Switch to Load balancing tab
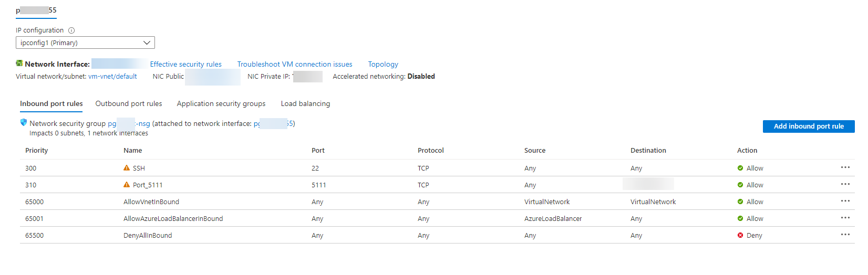Image resolution: width=868 pixels, height=275 pixels. [305, 104]
